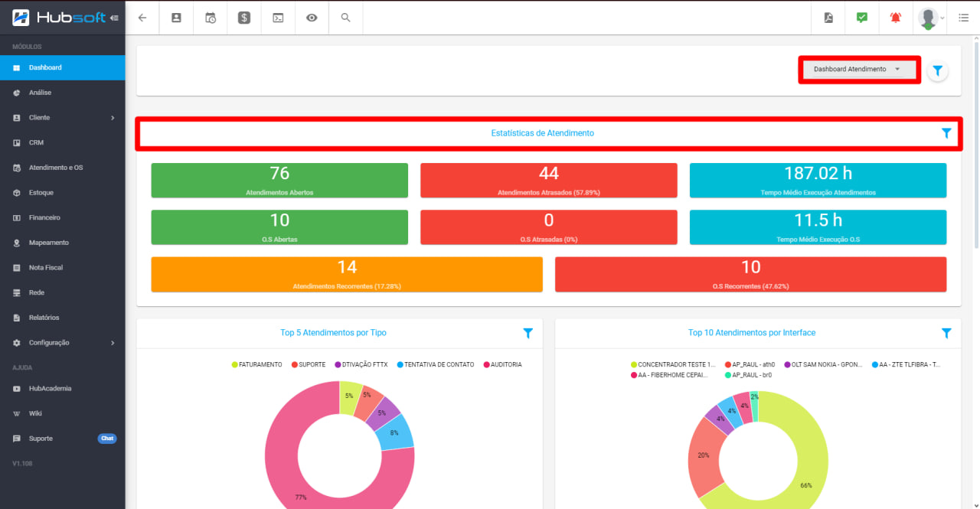Toggle AP_RAUL - ath0 legend entry

point(750,364)
